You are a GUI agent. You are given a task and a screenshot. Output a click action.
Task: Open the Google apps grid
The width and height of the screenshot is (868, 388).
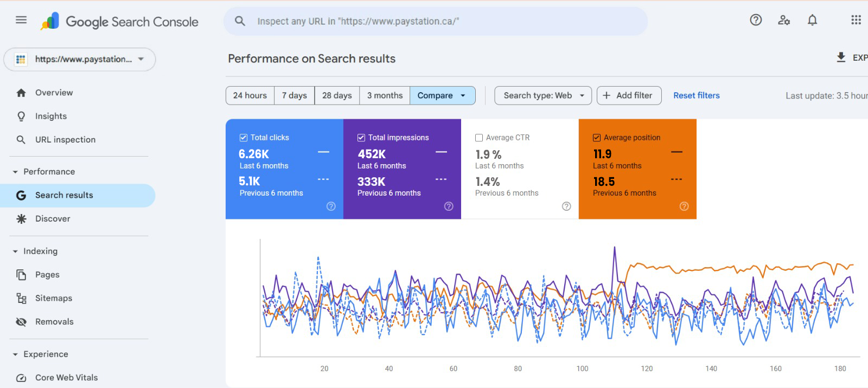[x=856, y=20]
